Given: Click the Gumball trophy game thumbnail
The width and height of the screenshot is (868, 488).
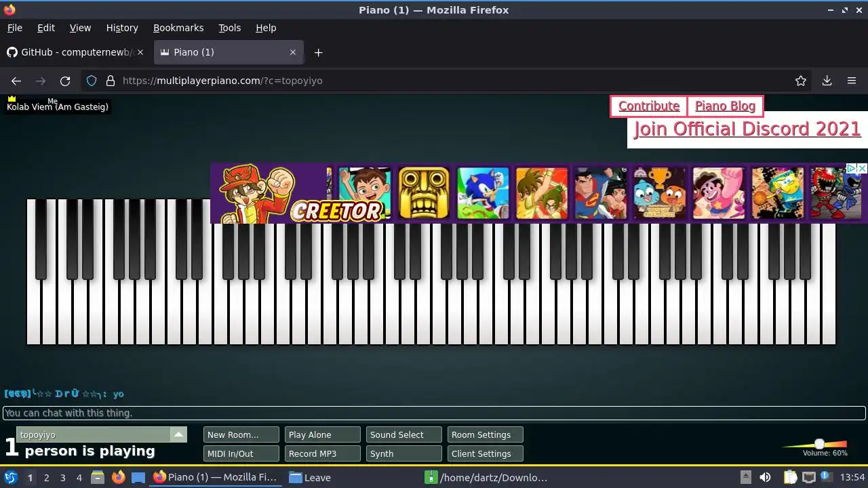Looking at the screenshot, I should click(x=660, y=193).
